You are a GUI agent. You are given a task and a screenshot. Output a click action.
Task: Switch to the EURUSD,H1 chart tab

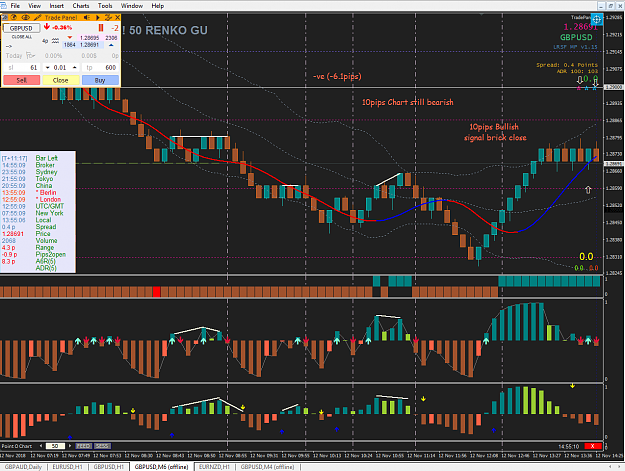(67, 467)
